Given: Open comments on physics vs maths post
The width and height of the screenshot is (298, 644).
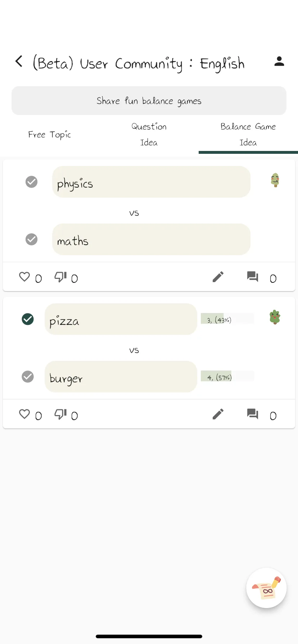Looking at the screenshot, I should point(253,277).
